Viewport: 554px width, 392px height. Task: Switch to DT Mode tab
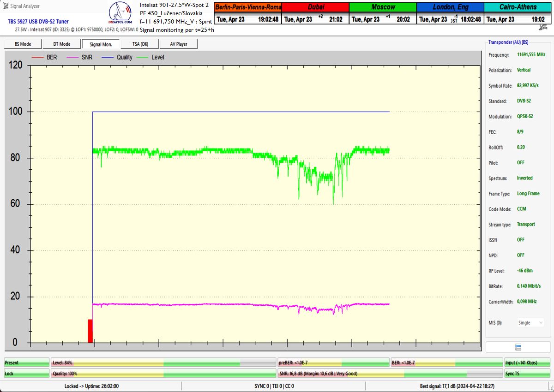(x=62, y=44)
